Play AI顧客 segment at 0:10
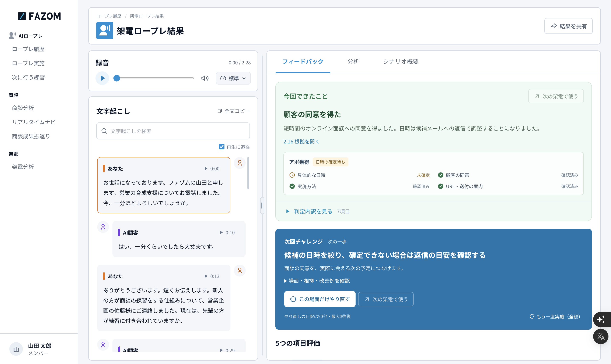 [x=227, y=232]
